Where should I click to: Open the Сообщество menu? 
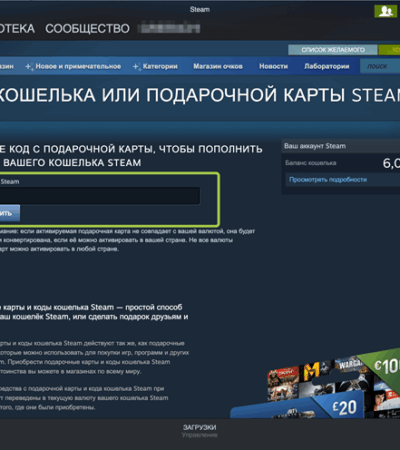click(87, 29)
